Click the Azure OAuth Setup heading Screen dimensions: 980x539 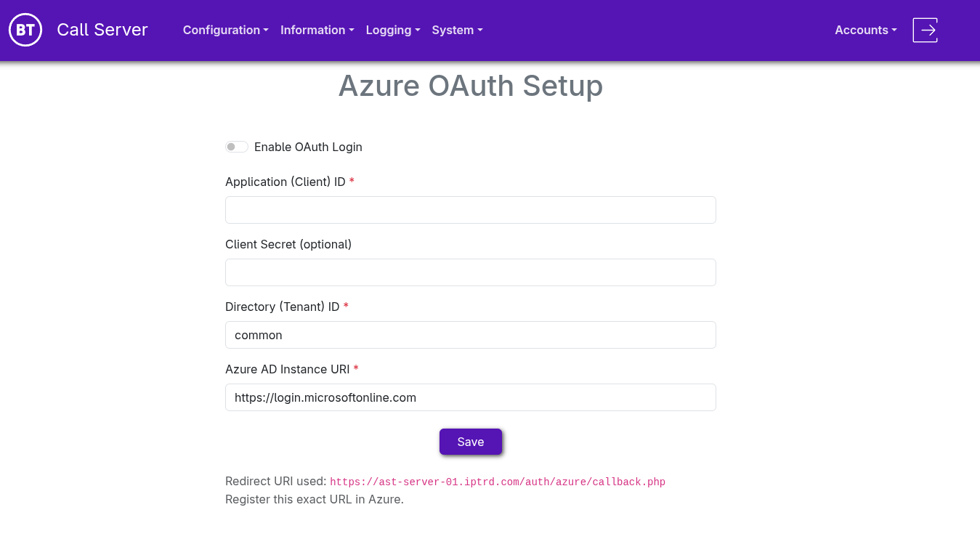[x=471, y=86]
